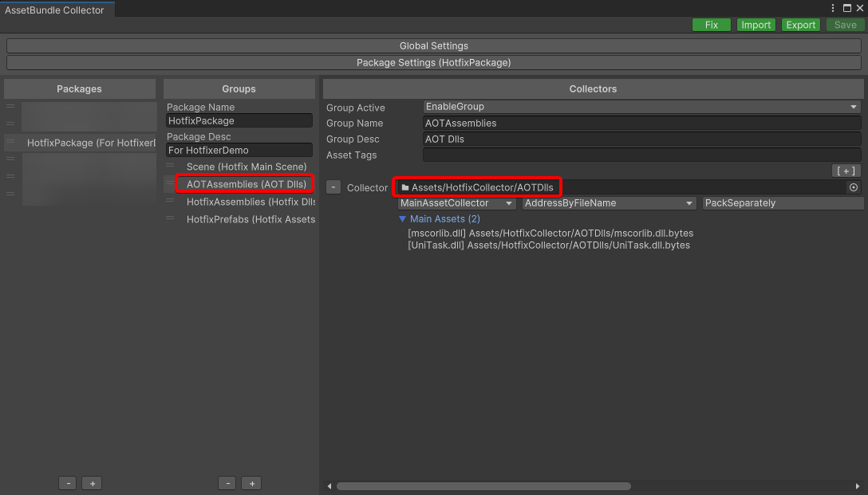Click the green Fix button
This screenshot has height=495, width=868.
[x=711, y=25]
